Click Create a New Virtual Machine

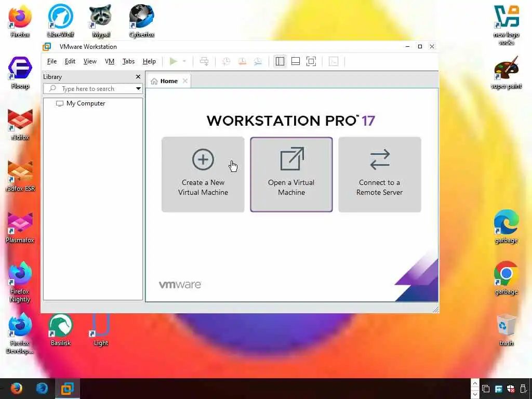point(203,175)
